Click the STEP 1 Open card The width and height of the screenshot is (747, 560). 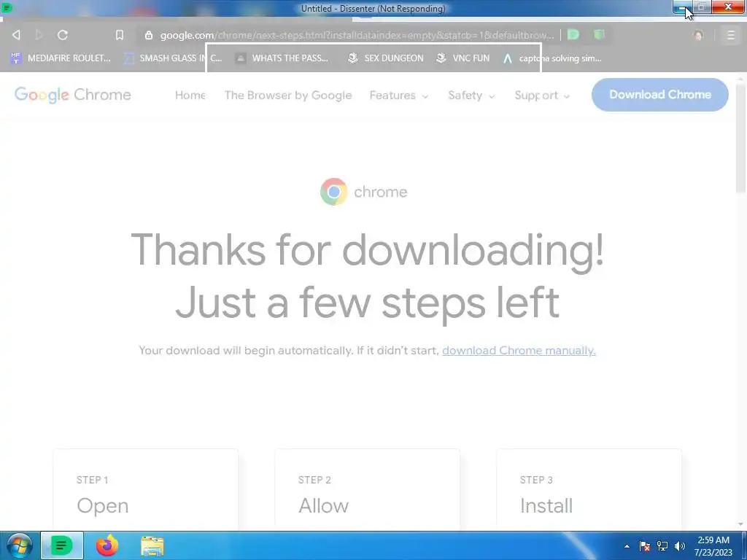coord(145,489)
